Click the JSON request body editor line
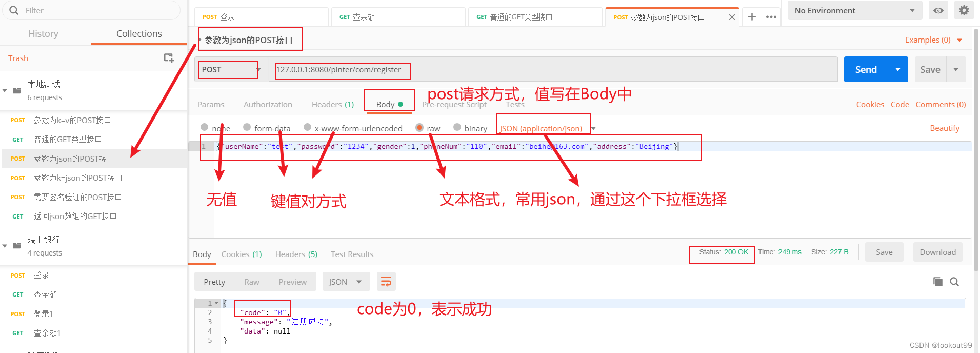Image resolution: width=980 pixels, height=353 pixels. [592, 146]
